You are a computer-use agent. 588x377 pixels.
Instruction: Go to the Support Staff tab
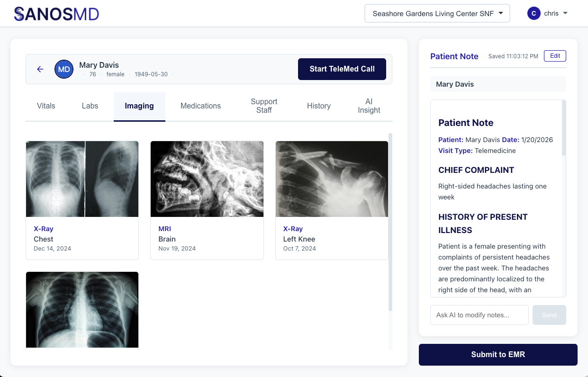(x=264, y=106)
